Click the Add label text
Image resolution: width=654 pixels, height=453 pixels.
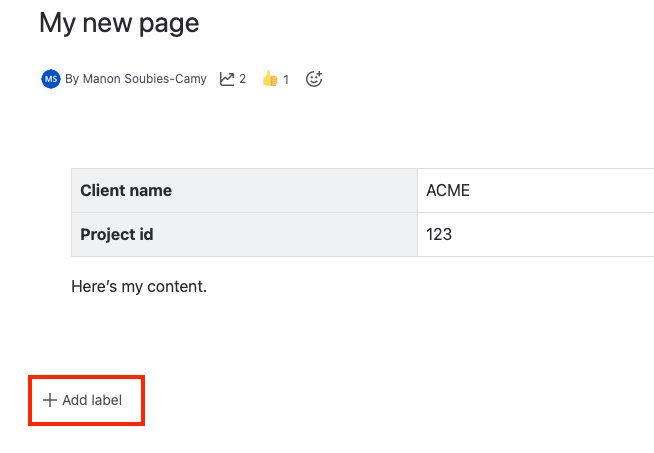click(92, 400)
